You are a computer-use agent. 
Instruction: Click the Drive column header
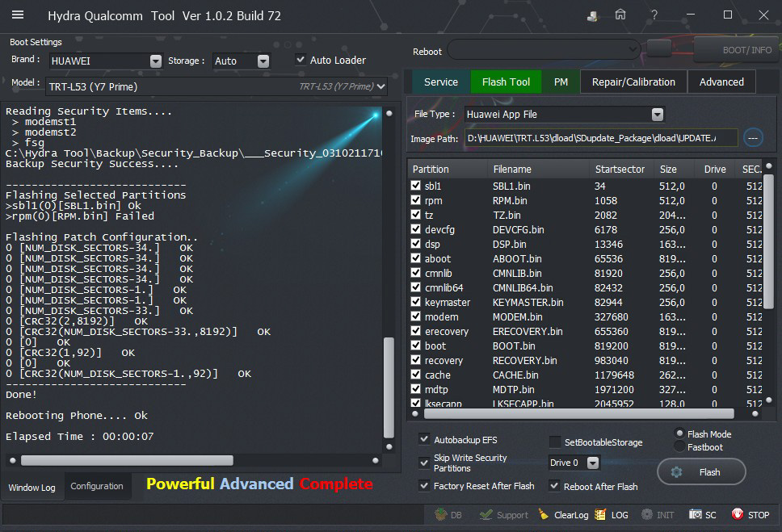715,169
